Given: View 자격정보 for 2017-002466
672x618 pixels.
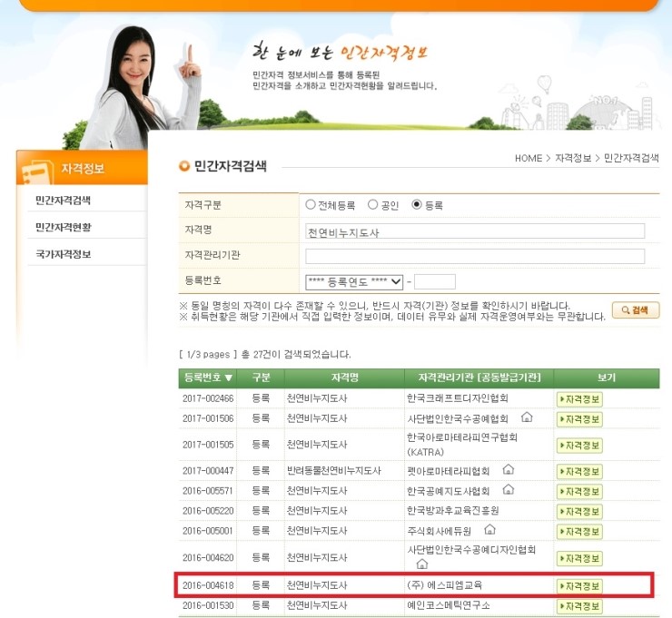Looking at the screenshot, I should (x=580, y=399).
